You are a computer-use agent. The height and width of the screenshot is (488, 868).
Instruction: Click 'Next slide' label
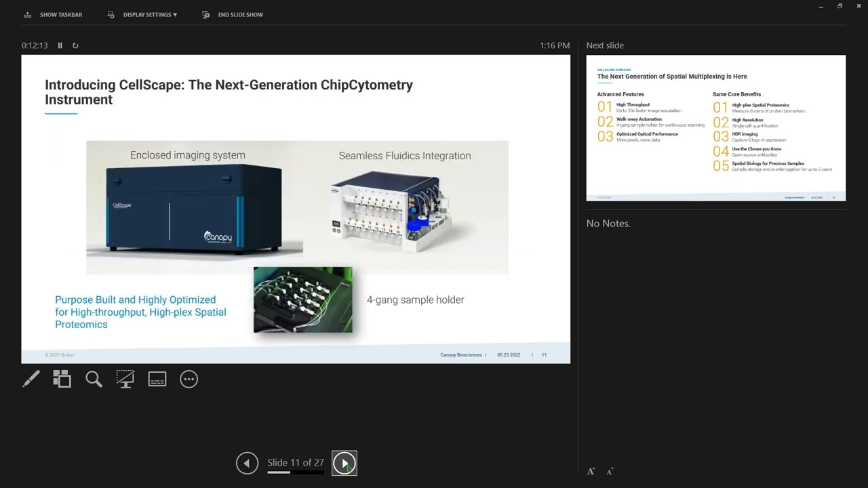pyautogui.click(x=605, y=45)
